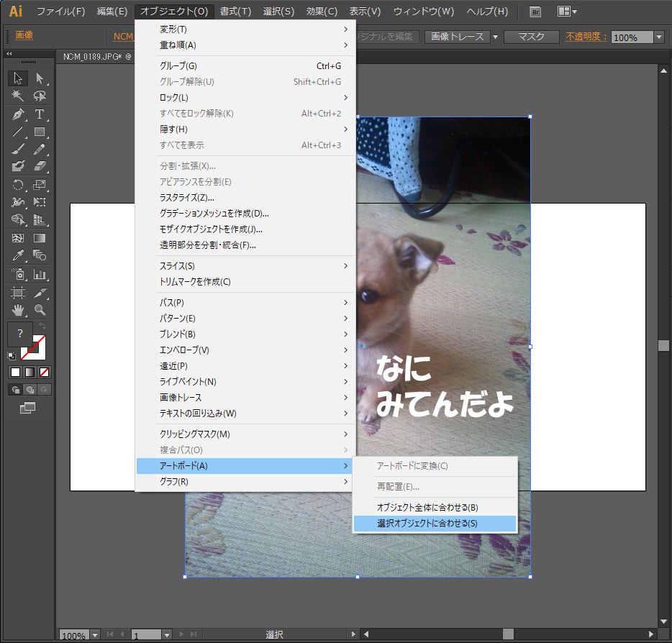
Task: Select the Hand tool
Action: click(x=19, y=310)
